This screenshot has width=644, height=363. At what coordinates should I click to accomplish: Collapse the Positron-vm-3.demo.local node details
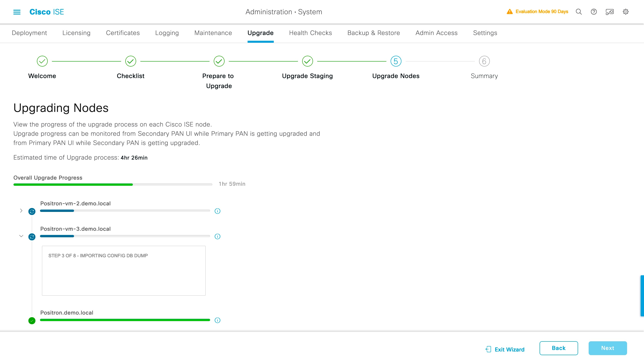[x=21, y=236]
